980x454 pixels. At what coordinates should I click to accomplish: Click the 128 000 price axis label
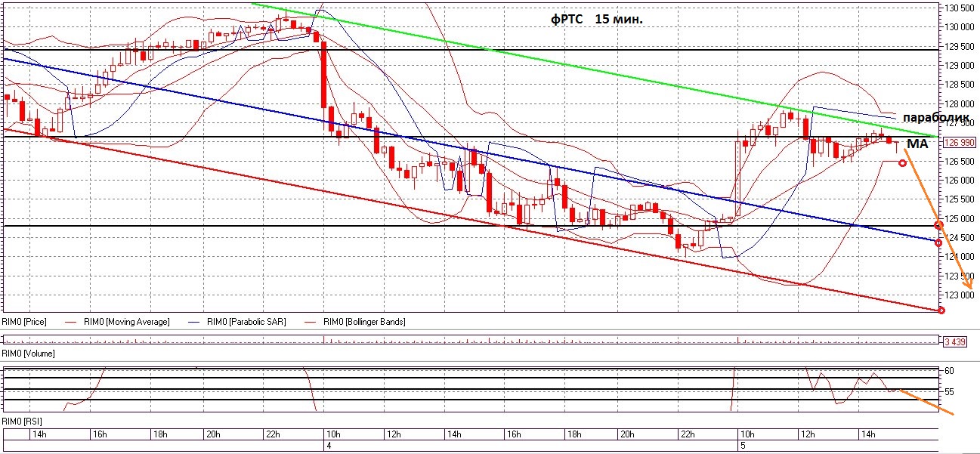coord(960,104)
